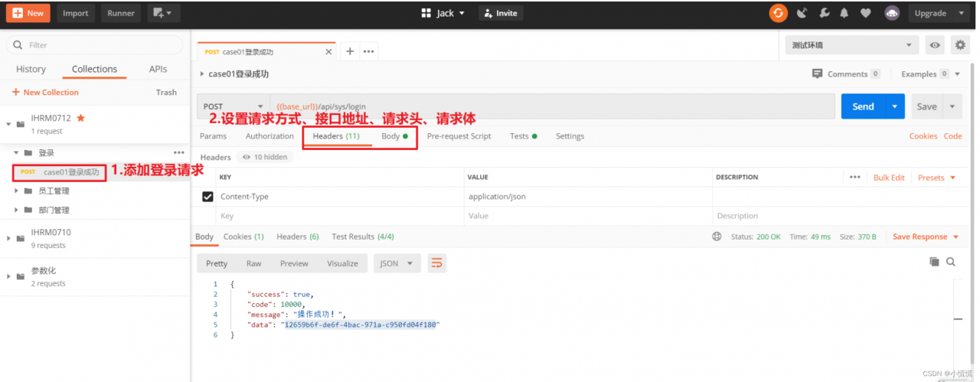Open the request Body tab
Viewport: 980px width, 382px height.
[394, 136]
